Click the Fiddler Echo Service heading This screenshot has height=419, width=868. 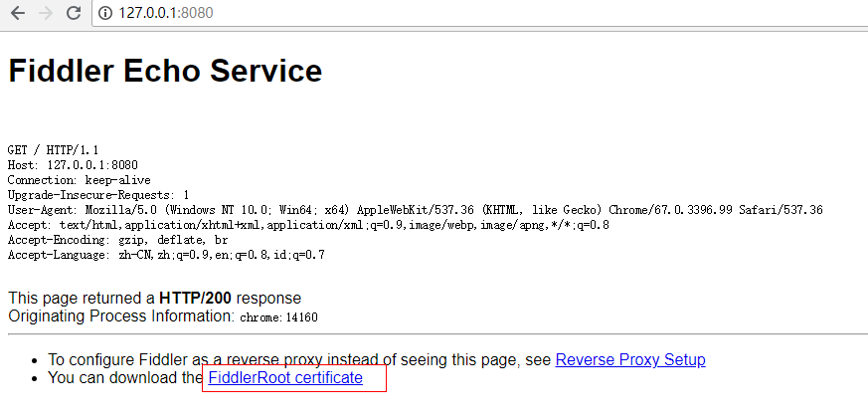[165, 71]
